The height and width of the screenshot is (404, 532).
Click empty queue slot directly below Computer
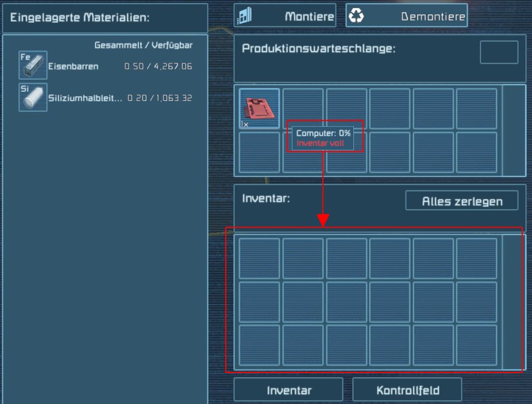[x=259, y=152]
